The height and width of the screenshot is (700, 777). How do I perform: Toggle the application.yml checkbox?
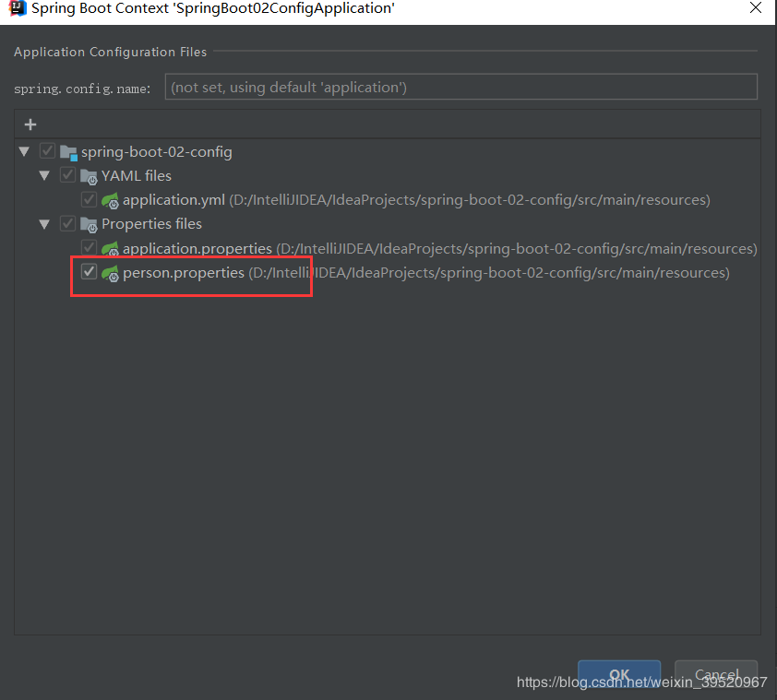[x=89, y=199]
